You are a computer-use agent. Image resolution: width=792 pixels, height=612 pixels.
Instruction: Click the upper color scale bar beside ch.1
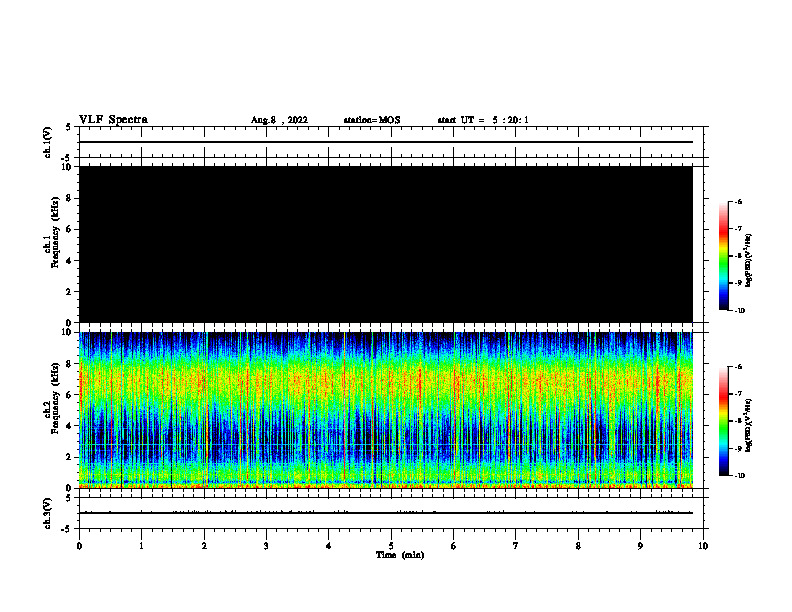pos(723,256)
